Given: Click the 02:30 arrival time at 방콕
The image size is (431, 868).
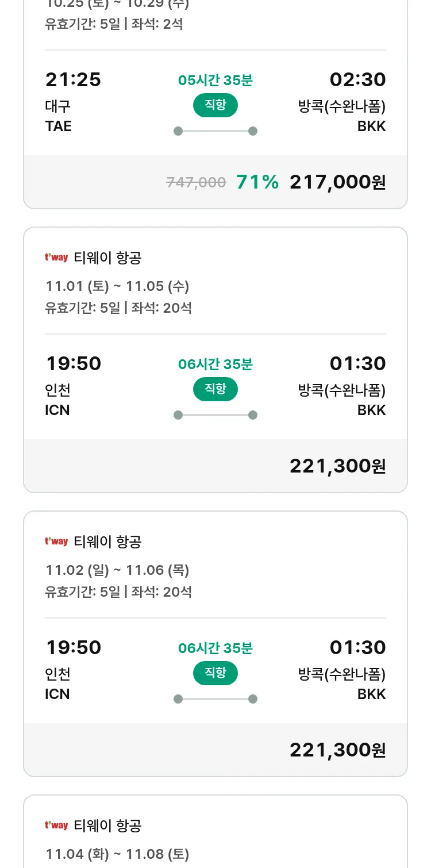Looking at the screenshot, I should pos(357,80).
